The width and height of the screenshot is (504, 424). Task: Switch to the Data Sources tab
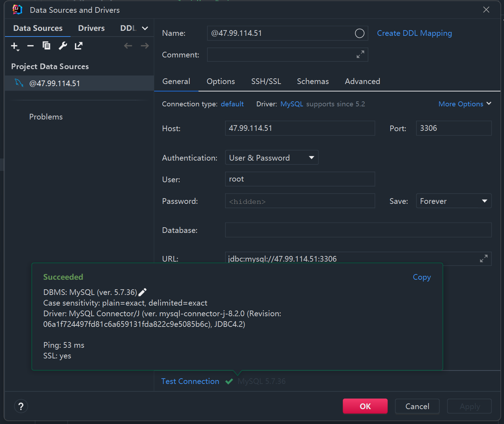pyautogui.click(x=38, y=28)
